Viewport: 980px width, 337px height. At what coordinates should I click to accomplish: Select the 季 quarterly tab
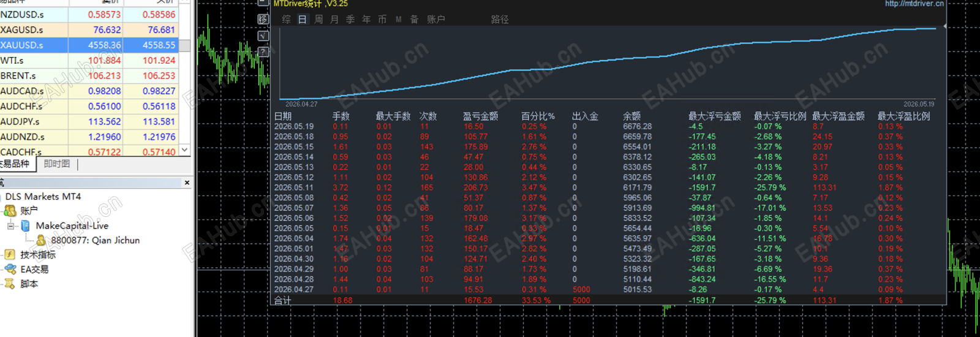[350, 20]
